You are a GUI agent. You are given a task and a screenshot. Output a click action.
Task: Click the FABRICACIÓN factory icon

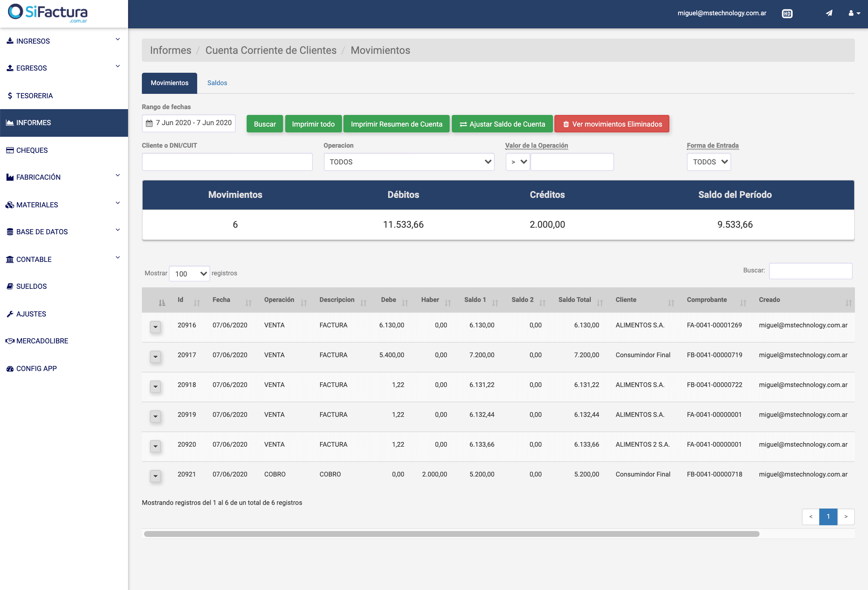click(10, 177)
